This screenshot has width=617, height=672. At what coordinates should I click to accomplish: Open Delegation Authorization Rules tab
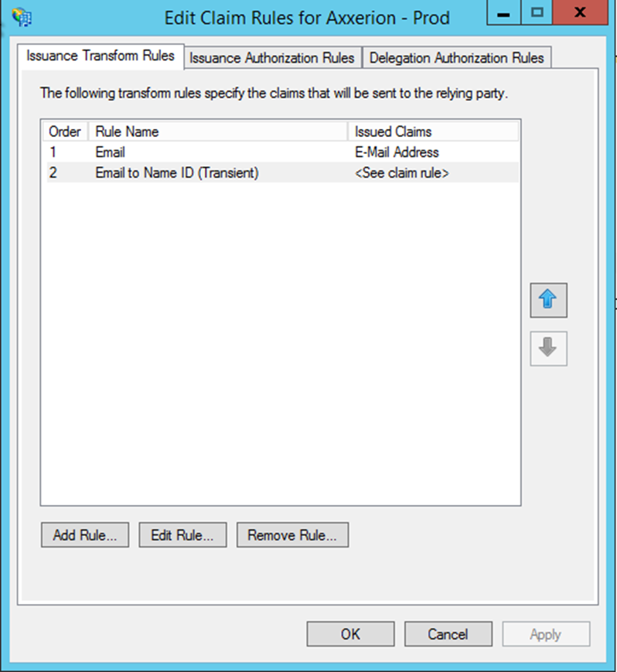point(456,58)
